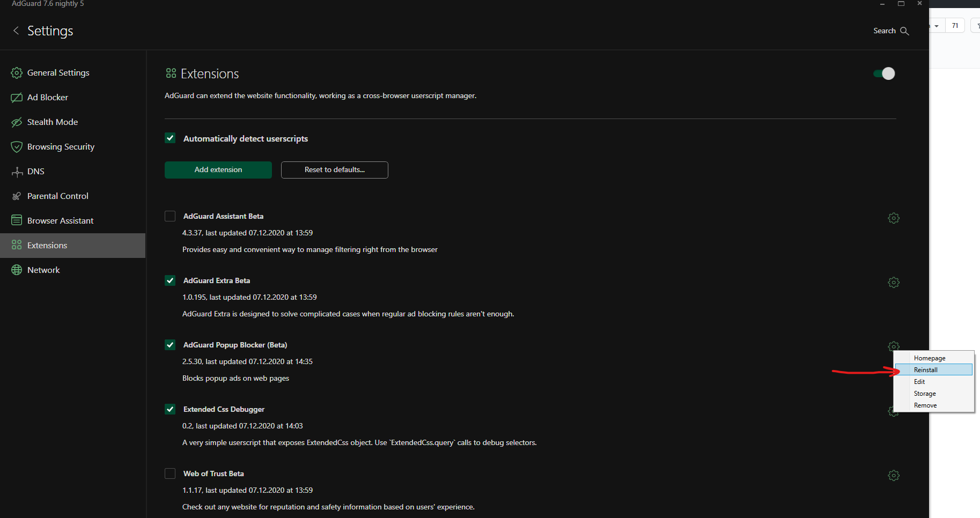The width and height of the screenshot is (980, 518).
Task: Click the Browser Assistant icon
Action: point(17,220)
